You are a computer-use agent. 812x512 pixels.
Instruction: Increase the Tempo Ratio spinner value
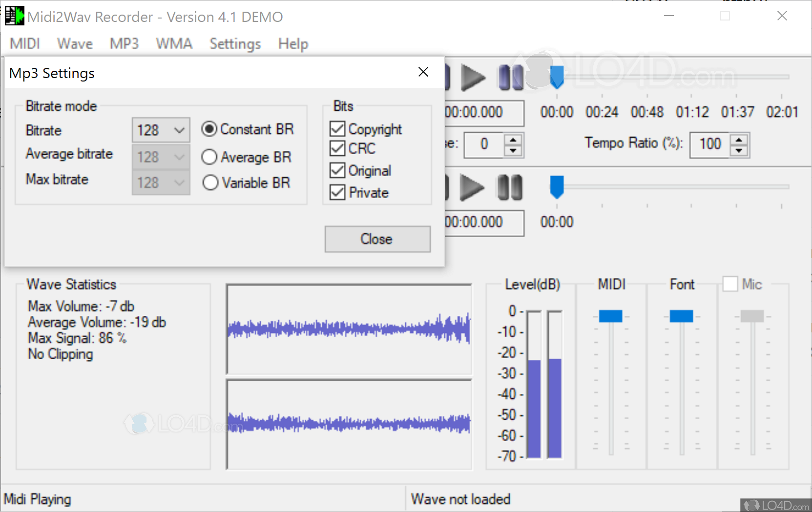point(739,140)
